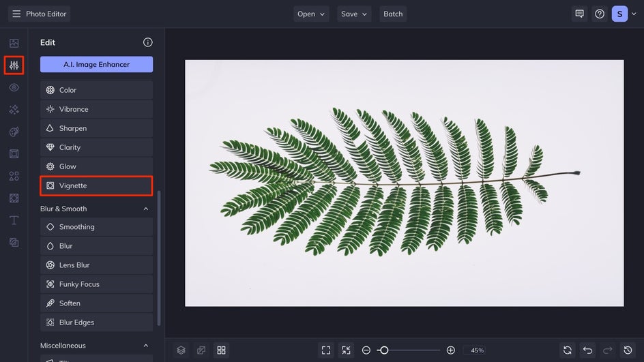Select the Vignette tool

(x=96, y=185)
